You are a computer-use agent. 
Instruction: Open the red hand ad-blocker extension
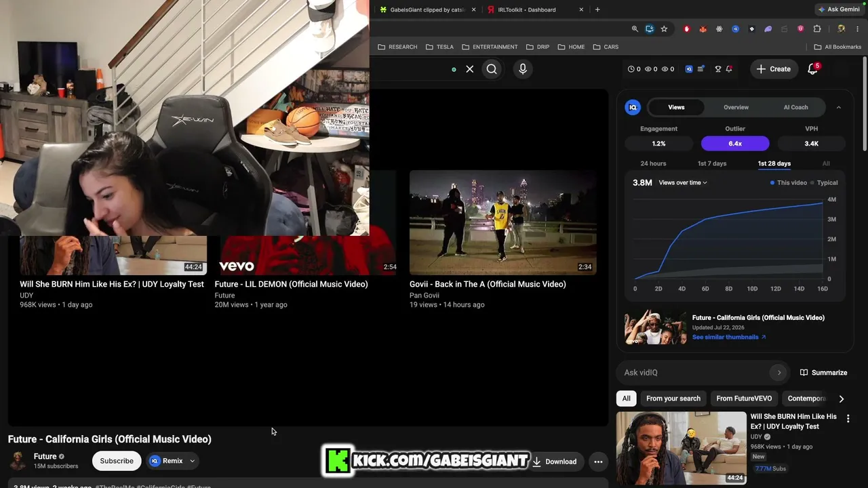(x=687, y=29)
